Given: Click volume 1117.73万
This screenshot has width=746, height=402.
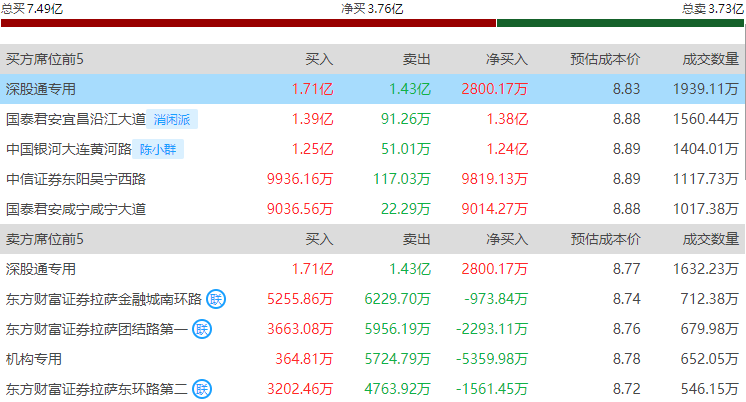Looking at the screenshot, I should pyautogui.click(x=706, y=179).
